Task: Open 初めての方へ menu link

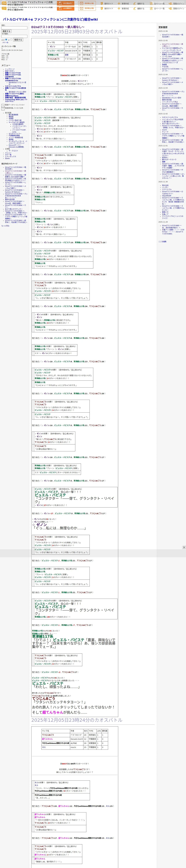Action: pos(10,71)
